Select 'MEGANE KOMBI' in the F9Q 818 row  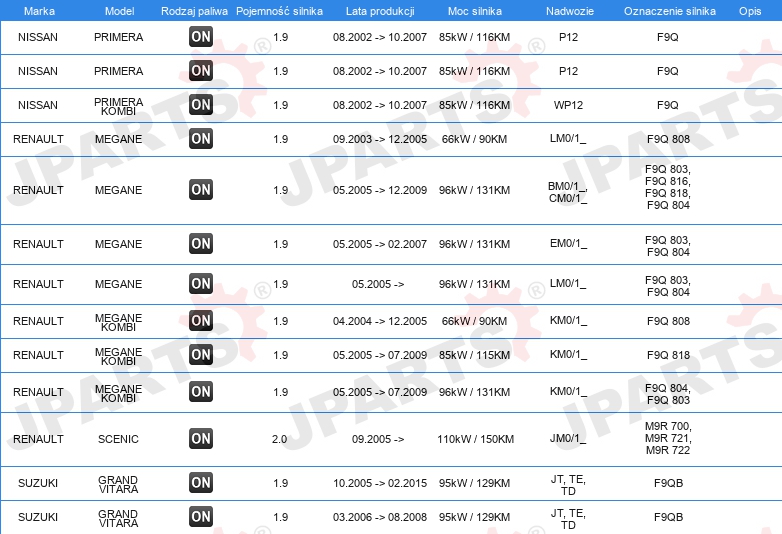pyautogui.click(x=119, y=356)
